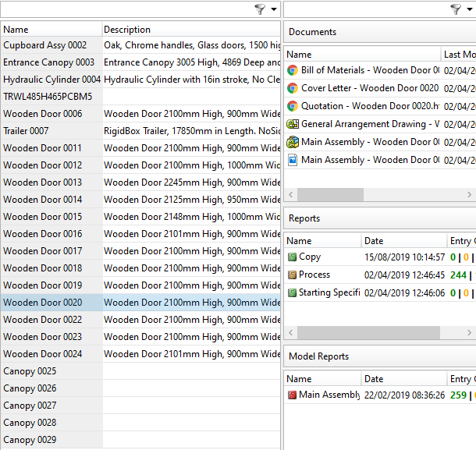
Task: Select the Hydraulic Cylinder 0004 specification
Action: [x=52, y=80]
